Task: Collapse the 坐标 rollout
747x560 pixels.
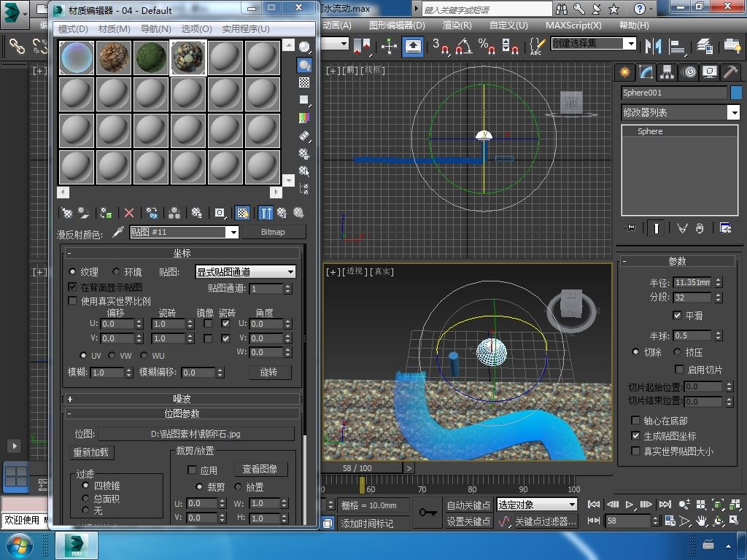Action: pos(182,253)
